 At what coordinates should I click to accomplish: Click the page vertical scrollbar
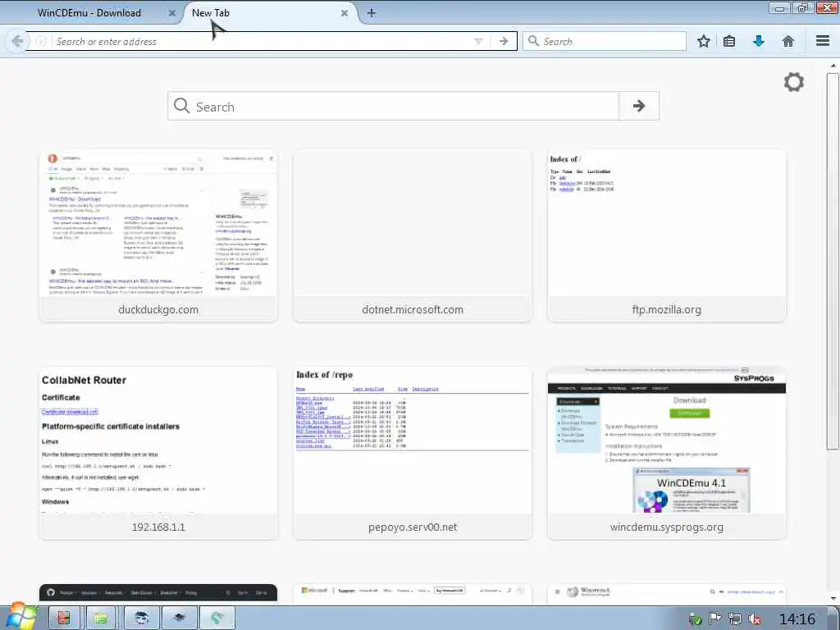833,262
